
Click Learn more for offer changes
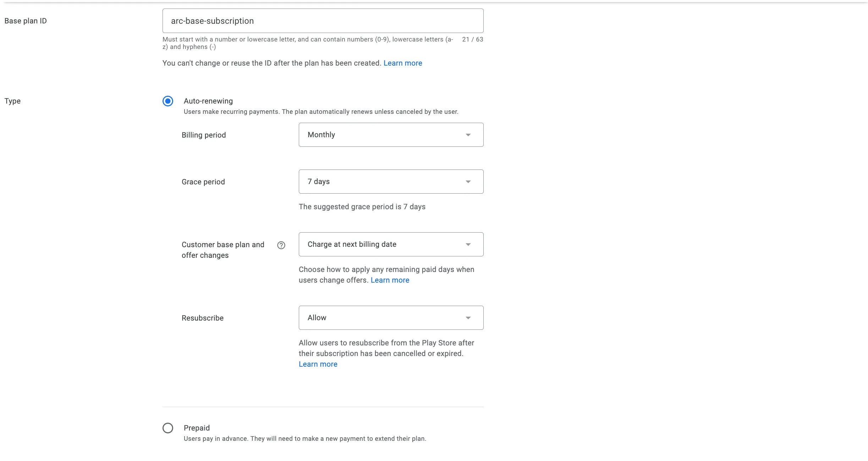tap(390, 280)
